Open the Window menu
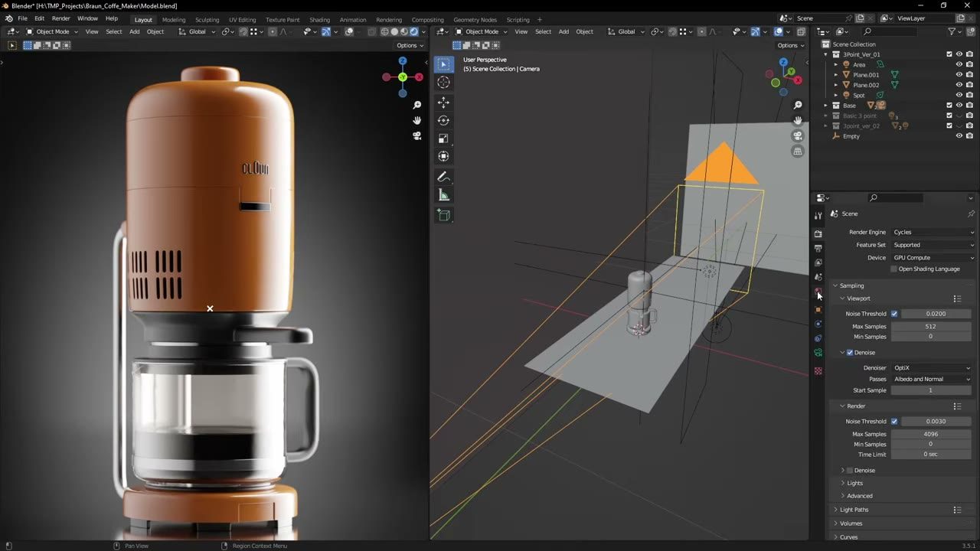The height and width of the screenshot is (551, 980). (x=87, y=18)
